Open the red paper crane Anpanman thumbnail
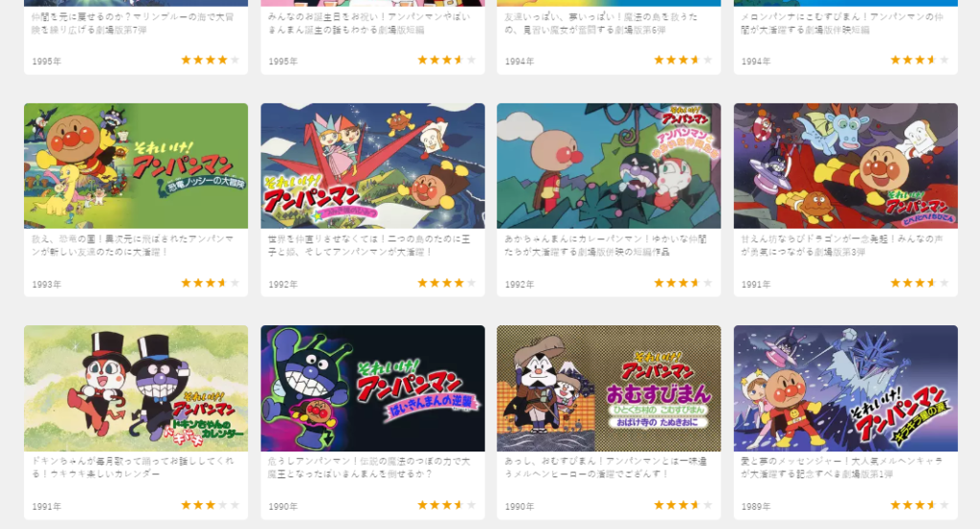Screen dimensions: 980x529 (x=372, y=165)
